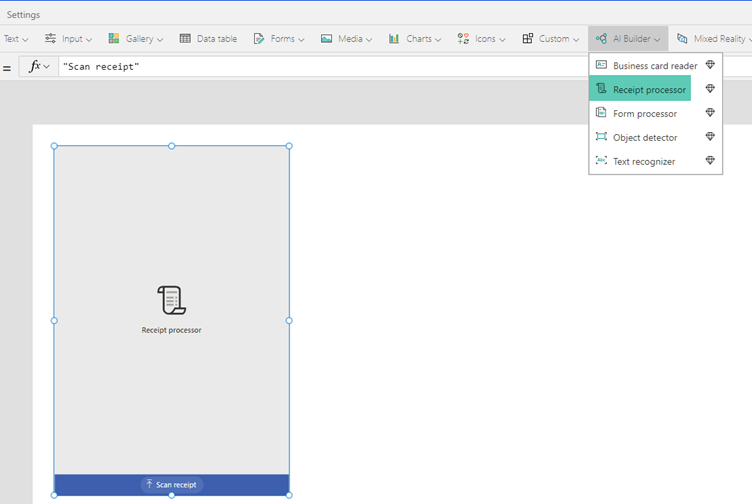Insert a Data table control
The width and height of the screenshot is (752, 504).
[x=208, y=39]
